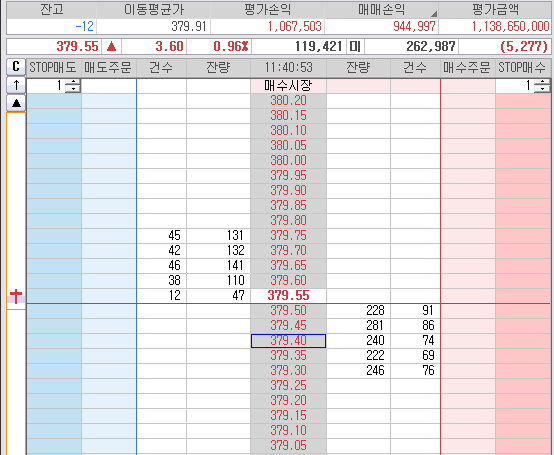Click STOP매도 cell at 379.70
The width and height of the screenshot is (554, 455).
click(54, 250)
